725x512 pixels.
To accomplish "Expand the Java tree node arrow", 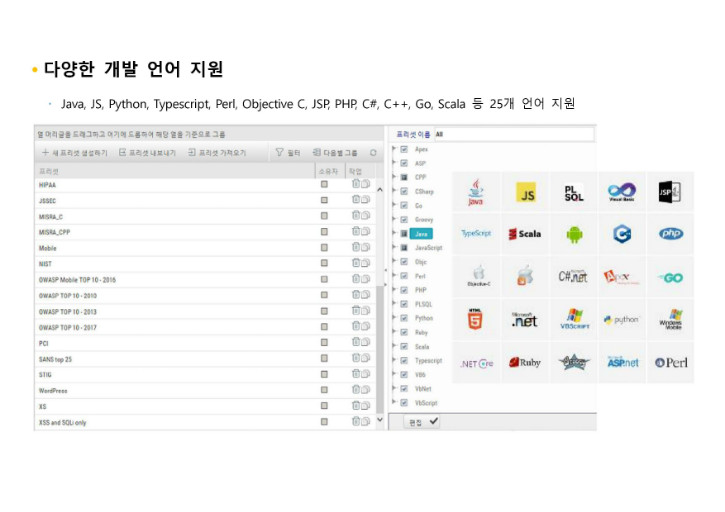I will pyautogui.click(x=394, y=234).
